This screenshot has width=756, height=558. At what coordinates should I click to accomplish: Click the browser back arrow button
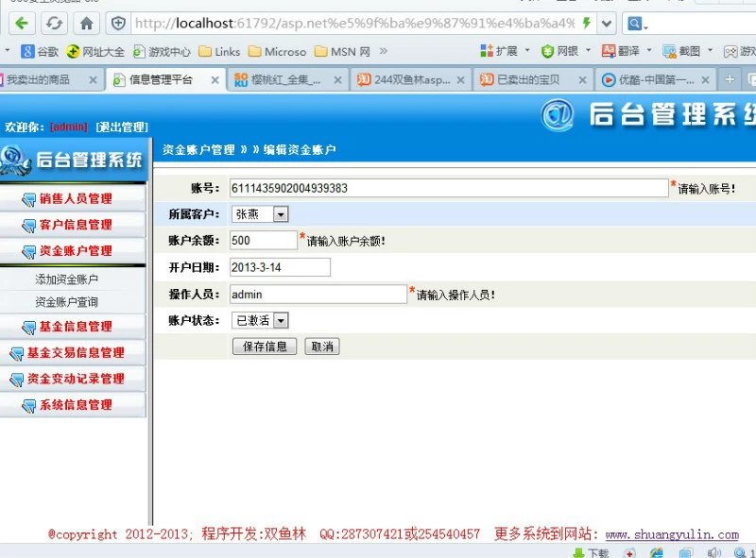point(21,23)
